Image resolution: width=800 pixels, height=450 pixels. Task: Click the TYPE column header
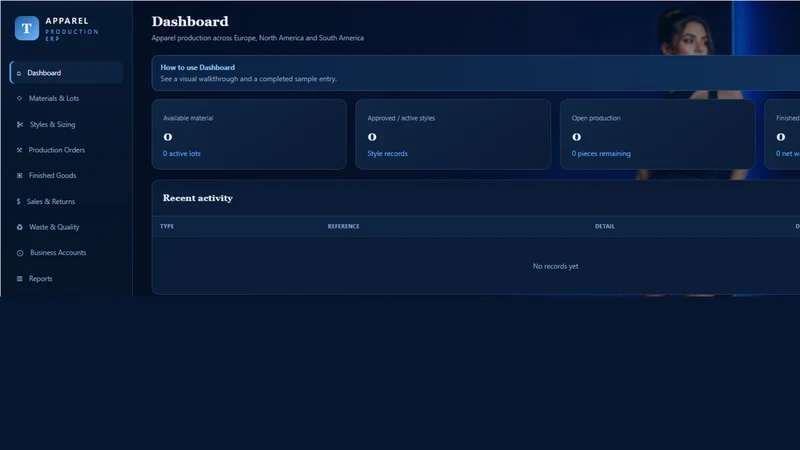(167, 227)
